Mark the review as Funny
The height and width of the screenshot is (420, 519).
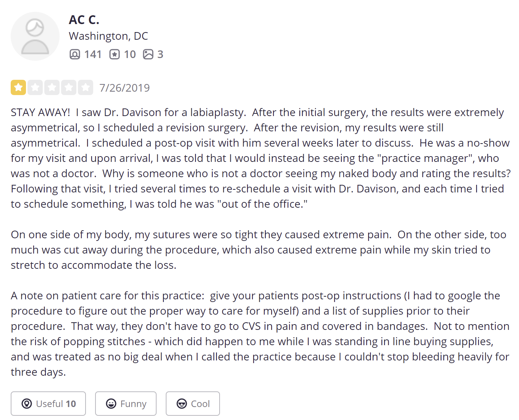coord(126,404)
